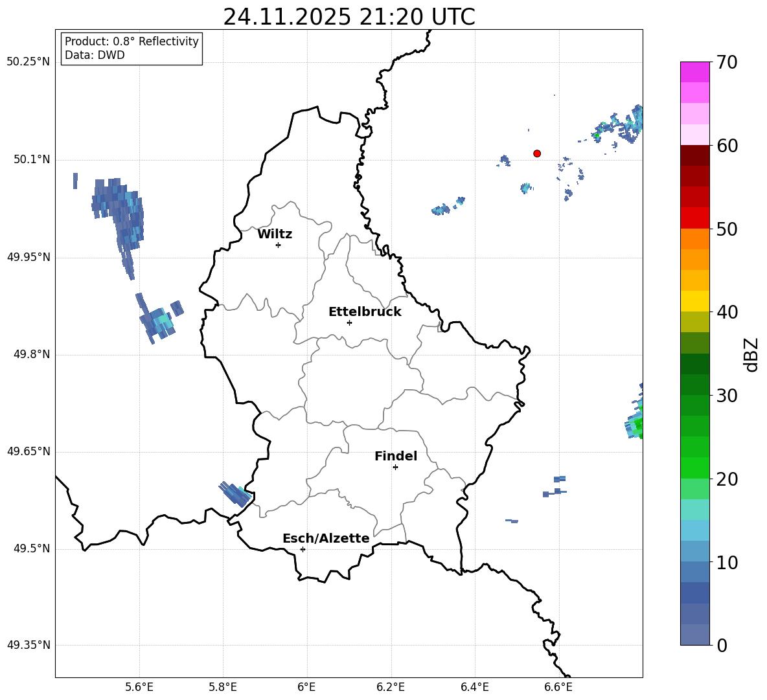Screen dimensions: 767x700
Task: Click the Esch/Alzette label
Action: pyautogui.click(x=326, y=539)
